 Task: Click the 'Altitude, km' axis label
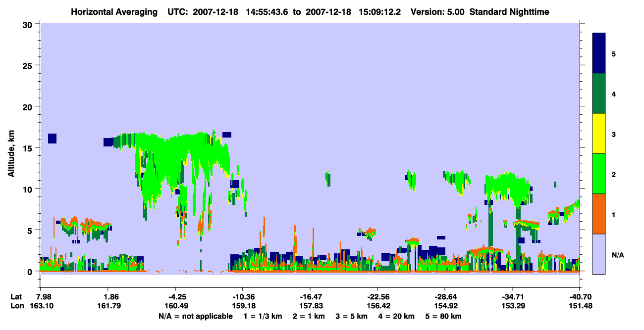coord(11,147)
